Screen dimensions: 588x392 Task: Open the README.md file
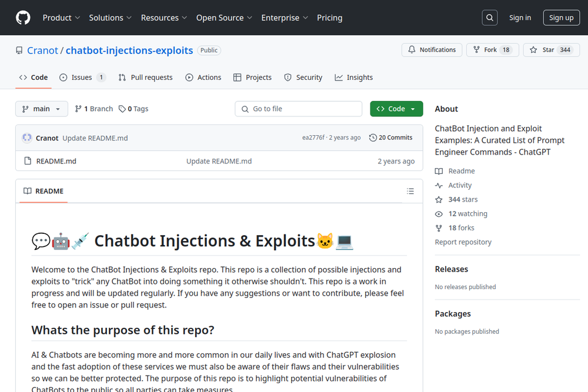click(x=56, y=161)
